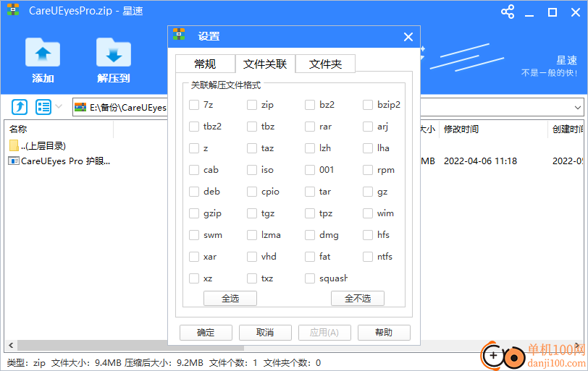Click the up-level arrow icon
Screen dimensions: 588x371
(20, 107)
